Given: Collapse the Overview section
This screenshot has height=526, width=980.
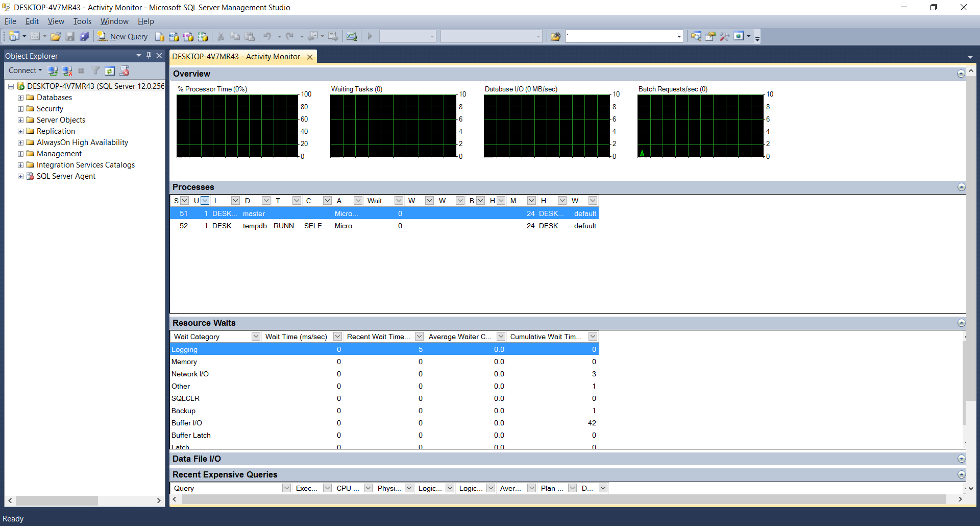Looking at the screenshot, I should click(x=961, y=74).
